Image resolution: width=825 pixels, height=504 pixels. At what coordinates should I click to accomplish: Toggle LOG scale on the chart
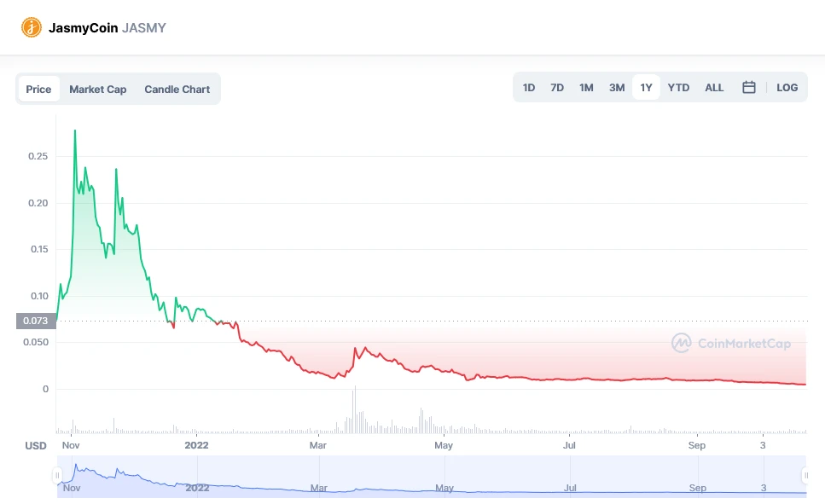point(787,87)
